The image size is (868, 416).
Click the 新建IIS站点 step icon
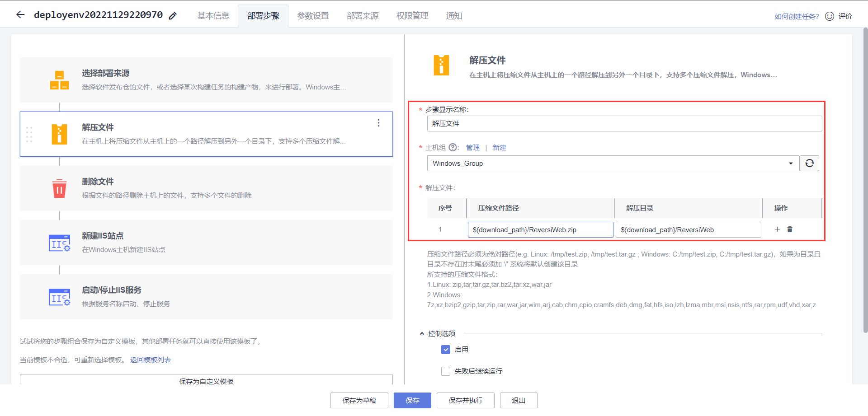pyautogui.click(x=59, y=243)
